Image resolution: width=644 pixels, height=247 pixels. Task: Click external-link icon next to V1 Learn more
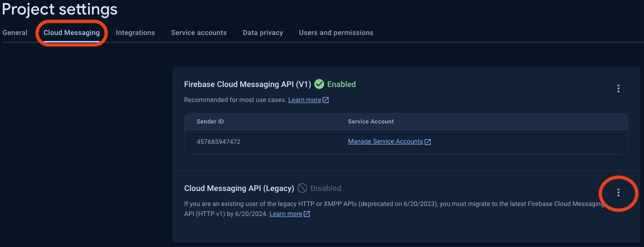click(x=326, y=100)
